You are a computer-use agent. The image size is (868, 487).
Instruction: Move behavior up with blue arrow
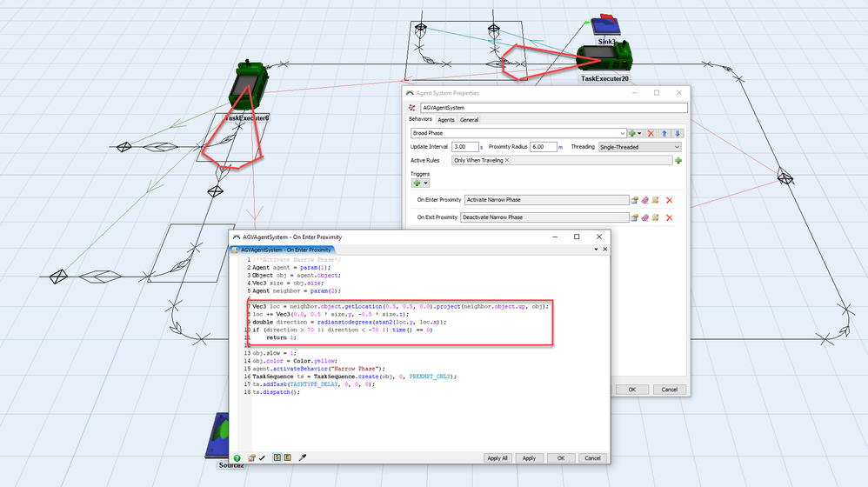pos(664,133)
